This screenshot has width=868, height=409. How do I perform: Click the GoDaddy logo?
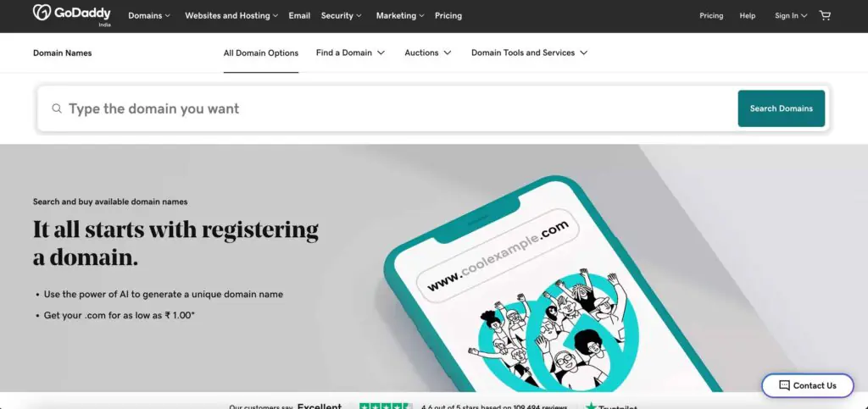pyautogui.click(x=72, y=15)
